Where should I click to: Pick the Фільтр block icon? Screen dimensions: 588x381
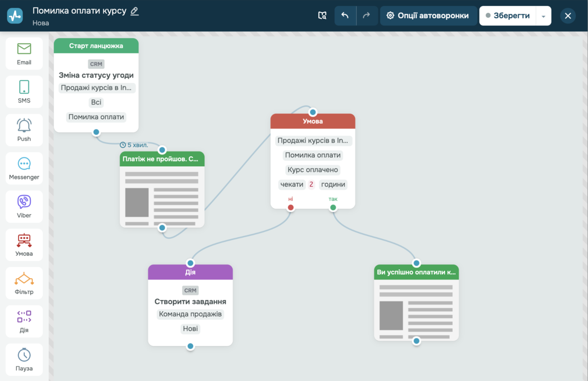24,279
